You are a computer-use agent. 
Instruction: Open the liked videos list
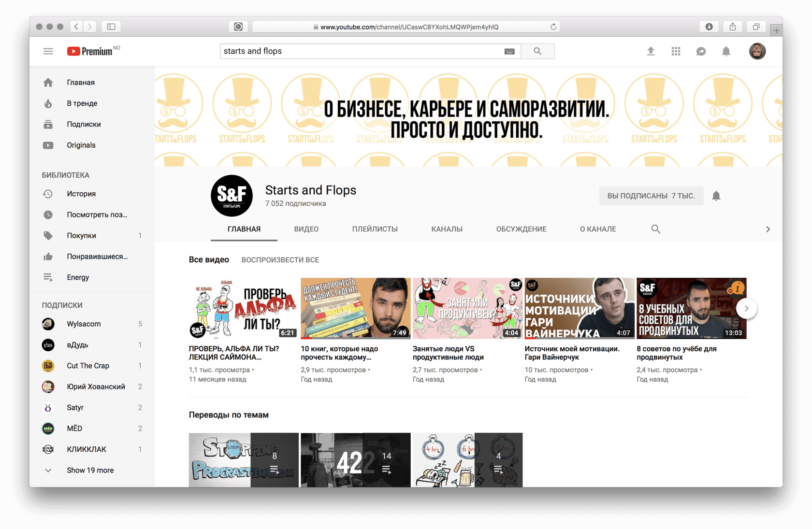[x=92, y=257]
